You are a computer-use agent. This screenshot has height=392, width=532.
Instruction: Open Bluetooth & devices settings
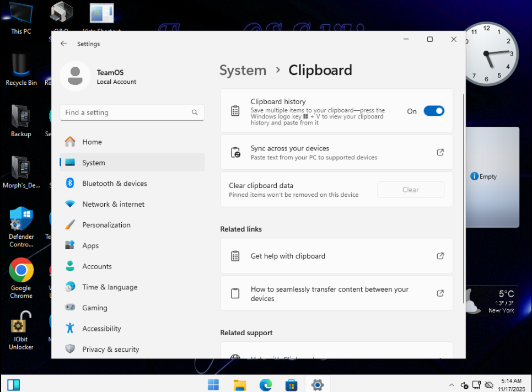(114, 184)
